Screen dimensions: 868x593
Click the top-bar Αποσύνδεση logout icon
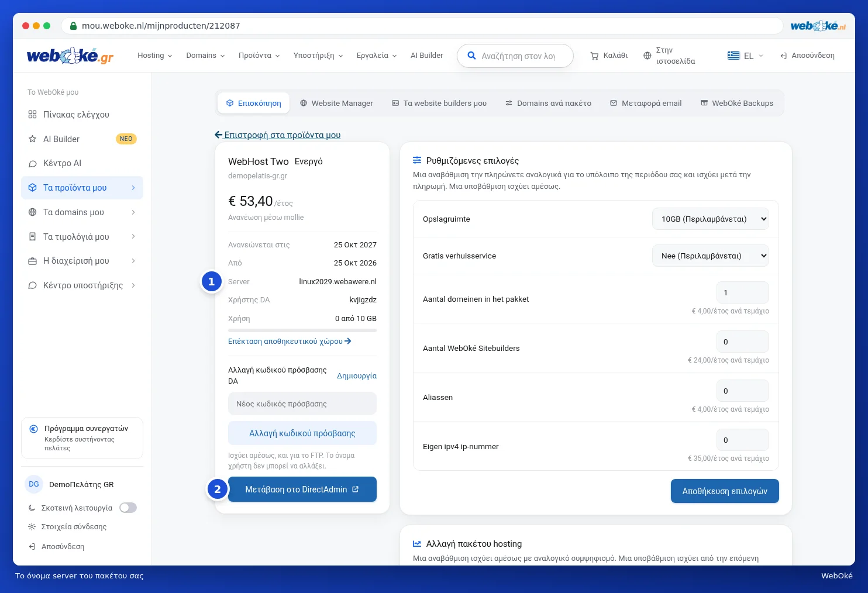pyautogui.click(x=783, y=56)
